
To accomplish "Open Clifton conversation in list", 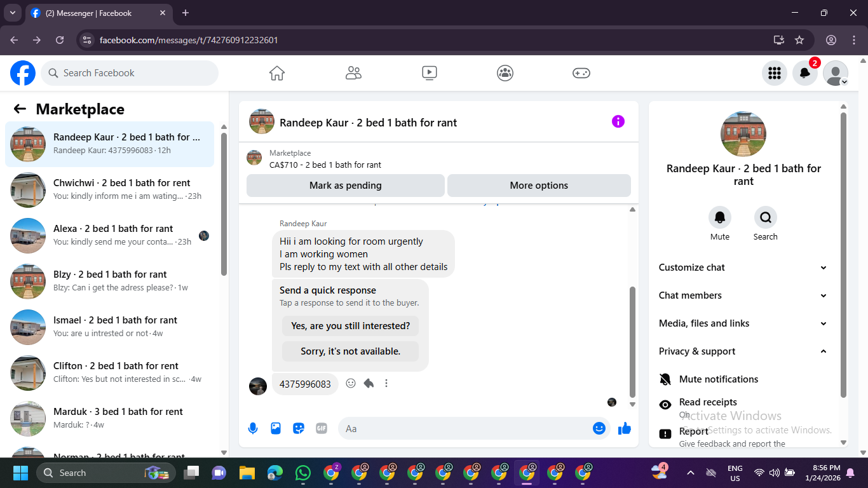I will [x=110, y=373].
